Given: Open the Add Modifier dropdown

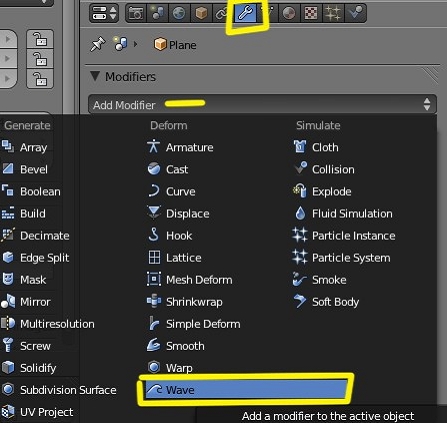Looking at the screenshot, I should [x=262, y=105].
